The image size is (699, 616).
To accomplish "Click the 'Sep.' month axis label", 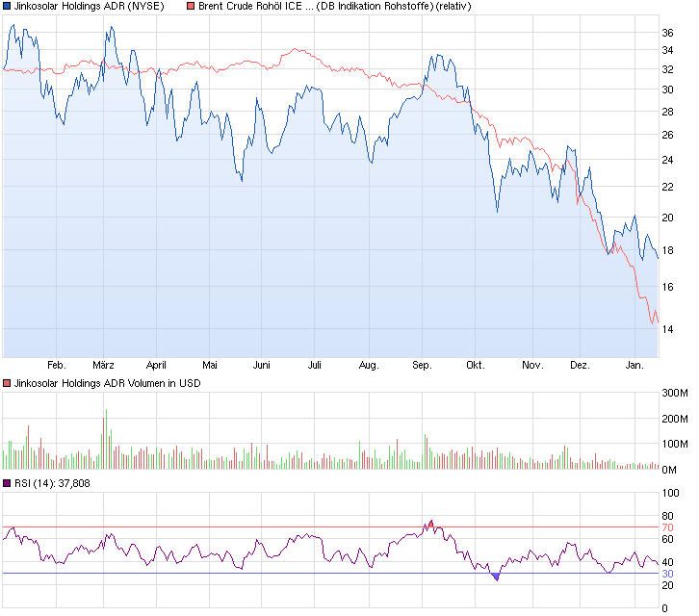I will click(422, 365).
